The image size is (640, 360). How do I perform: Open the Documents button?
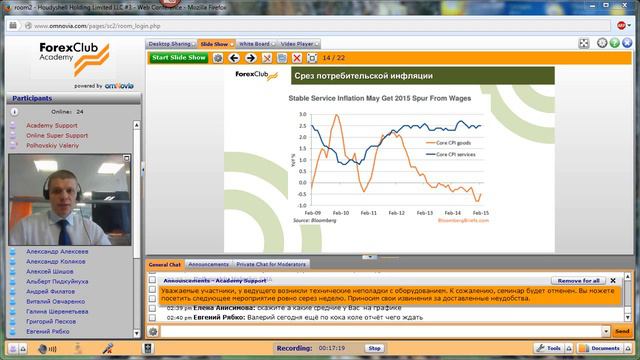point(600,348)
